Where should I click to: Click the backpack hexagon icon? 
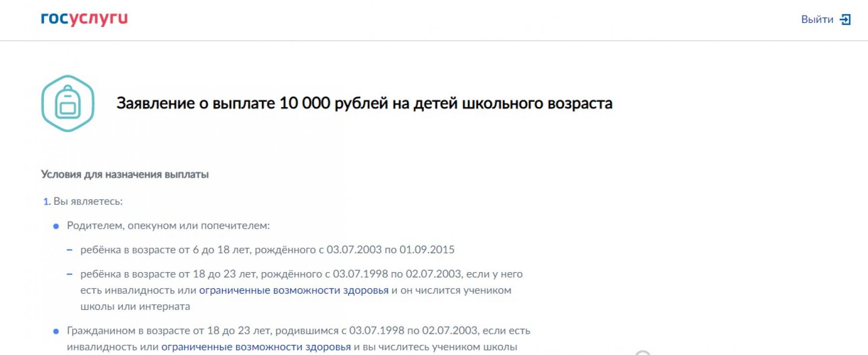click(x=68, y=103)
